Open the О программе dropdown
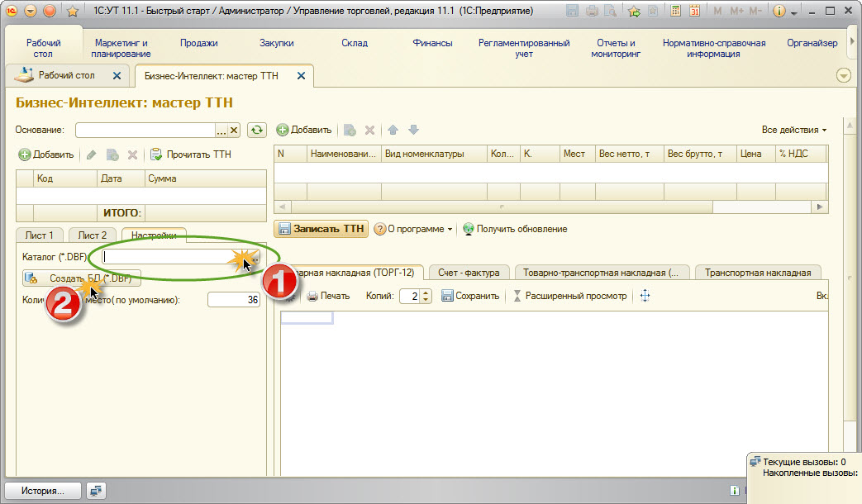Viewport: 862px width, 504px height. click(413, 229)
